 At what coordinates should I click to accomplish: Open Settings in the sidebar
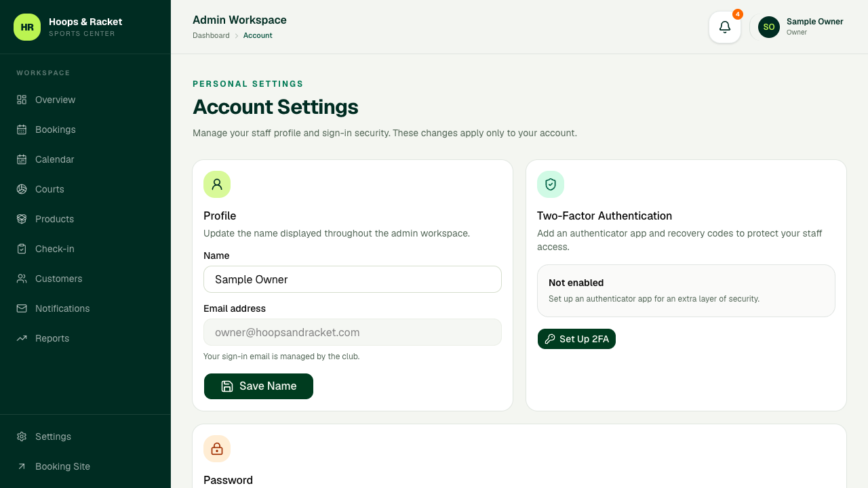click(85, 436)
